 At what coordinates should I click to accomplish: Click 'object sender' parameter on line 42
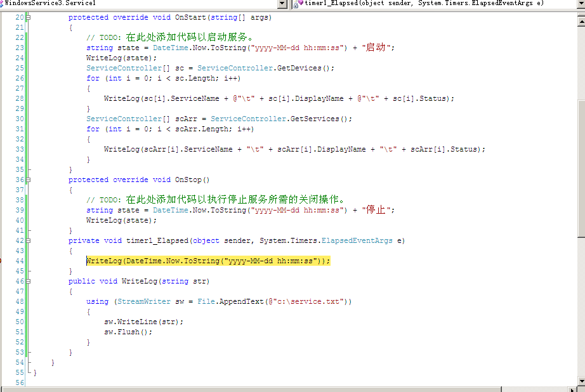224,240
